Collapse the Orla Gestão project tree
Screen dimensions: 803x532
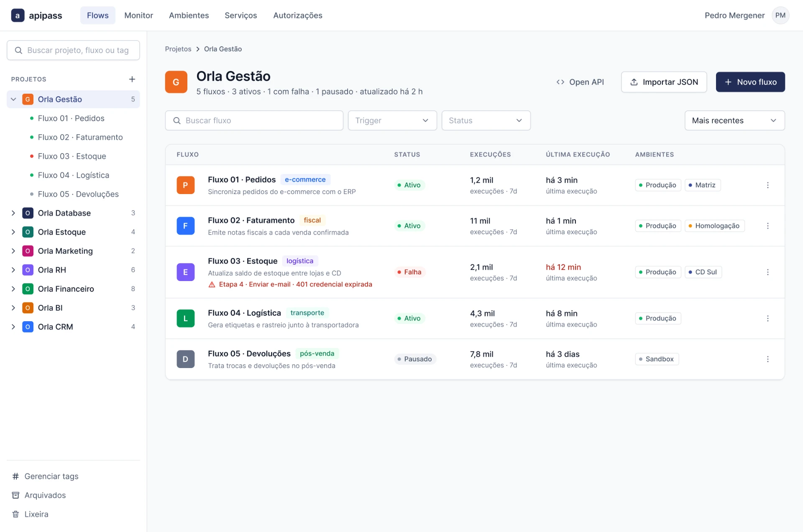[13, 99]
